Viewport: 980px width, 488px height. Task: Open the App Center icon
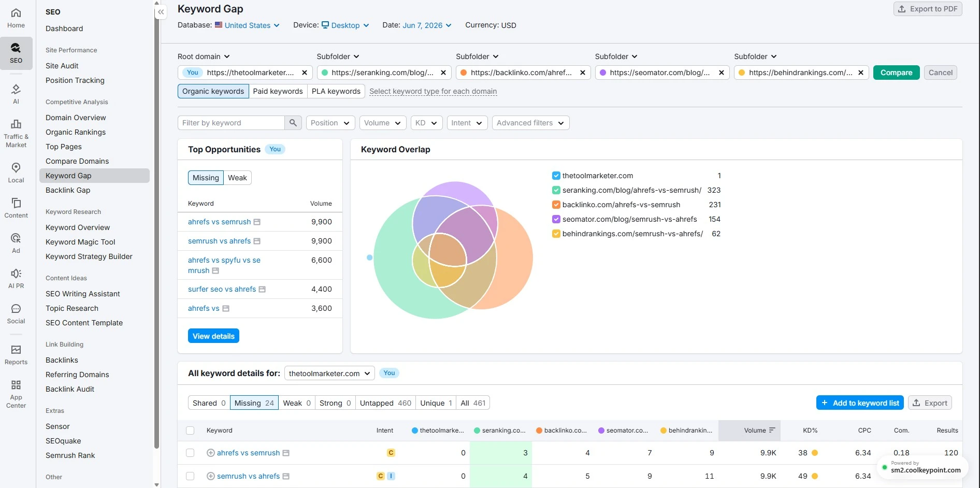(x=16, y=385)
